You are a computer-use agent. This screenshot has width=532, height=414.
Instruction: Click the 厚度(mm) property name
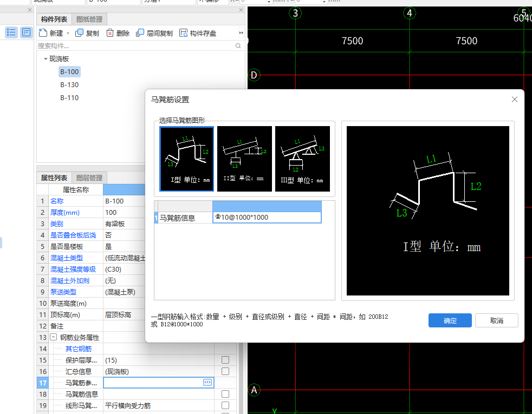(x=65, y=213)
